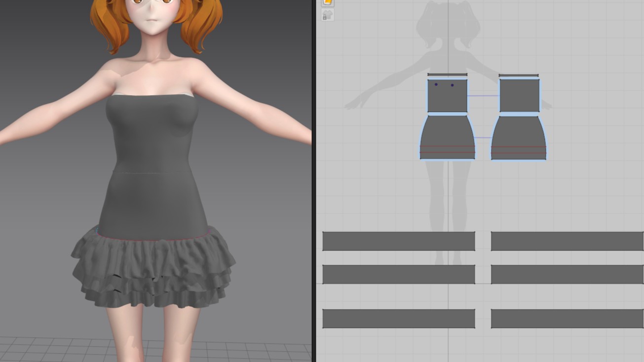Select the top-right ruffle rectangle pattern

click(x=567, y=241)
